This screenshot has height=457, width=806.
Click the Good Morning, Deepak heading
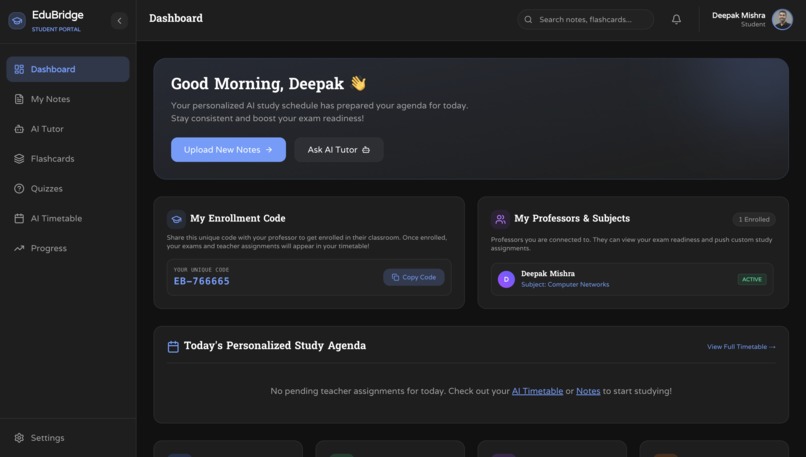pos(268,83)
